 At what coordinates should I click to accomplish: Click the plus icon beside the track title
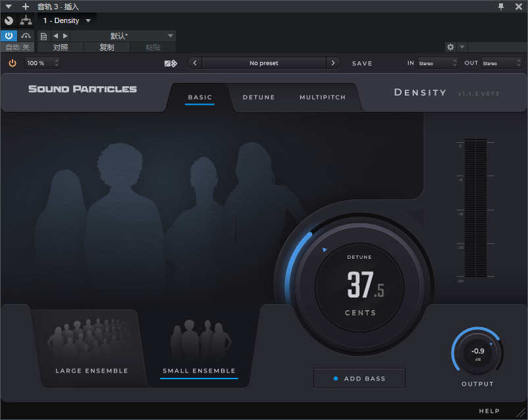pyautogui.click(x=26, y=7)
